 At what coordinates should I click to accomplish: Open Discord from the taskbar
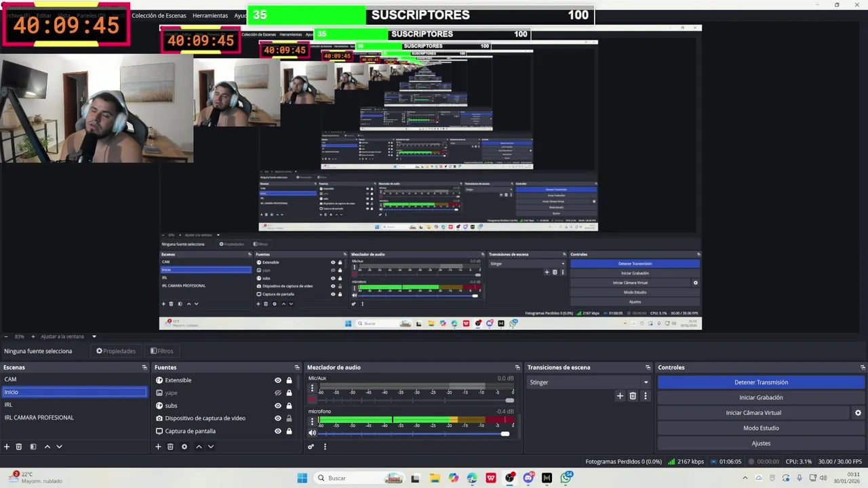[528, 479]
